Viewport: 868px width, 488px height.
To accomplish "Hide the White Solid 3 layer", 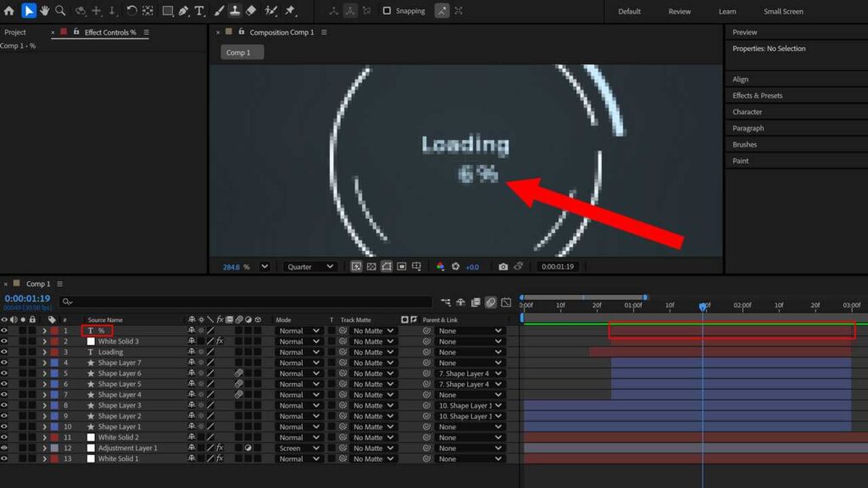I will [4, 341].
